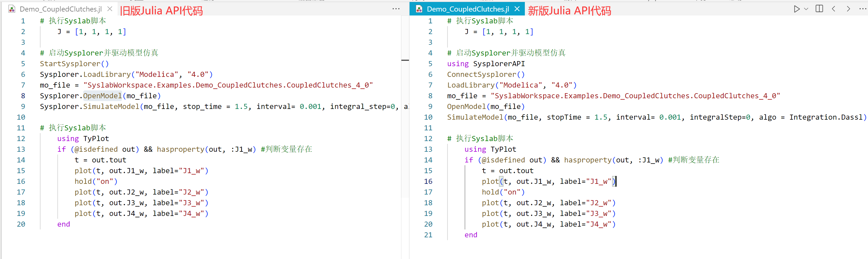Image resolution: width=868 pixels, height=259 pixels.
Task: Go forward with the right chevron arrow
Action: tap(849, 9)
